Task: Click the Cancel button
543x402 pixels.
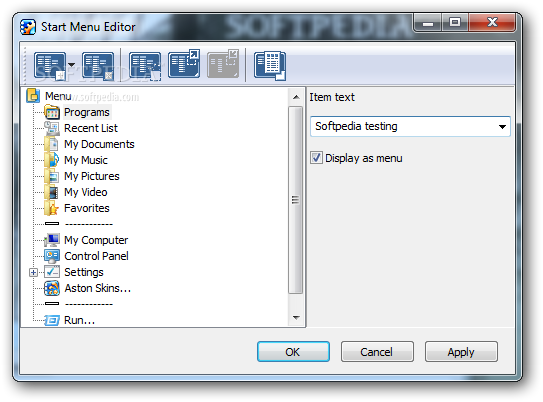Action: coord(377,352)
